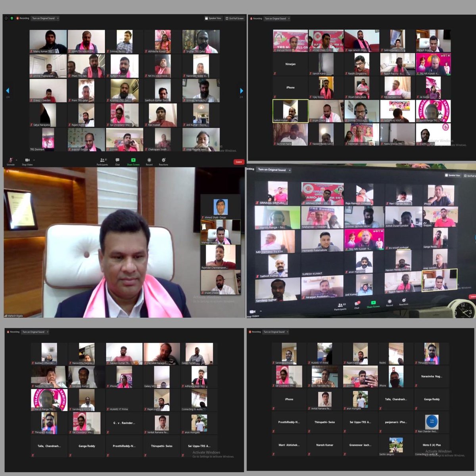This screenshot has width=476, height=476.
Task: Open Reactions in middle-right window
Action: coord(403,303)
